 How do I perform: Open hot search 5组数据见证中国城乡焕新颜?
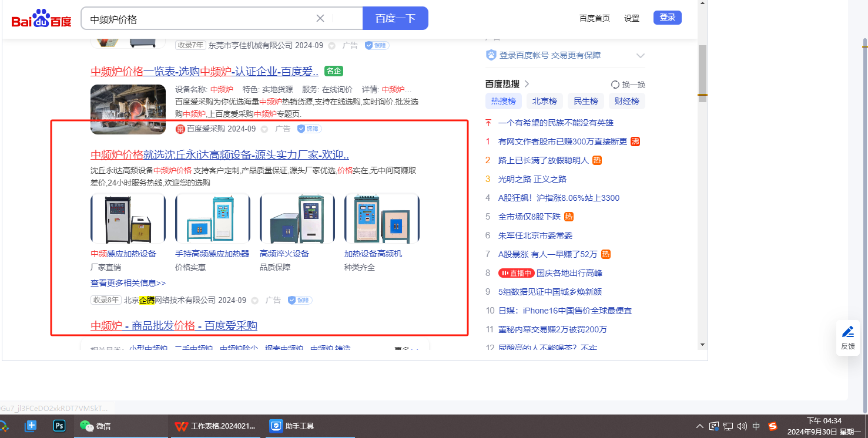pyautogui.click(x=550, y=292)
